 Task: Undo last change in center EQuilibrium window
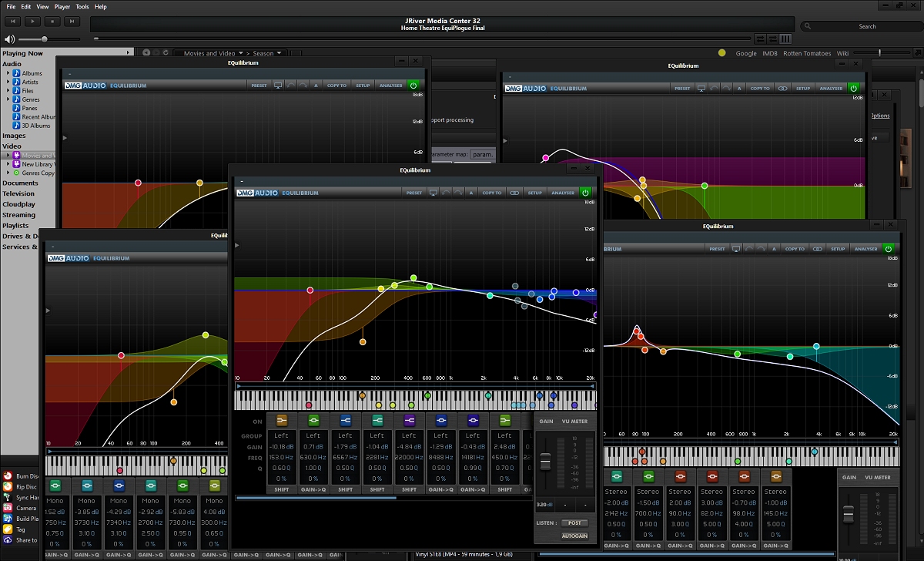pos(445,193)
